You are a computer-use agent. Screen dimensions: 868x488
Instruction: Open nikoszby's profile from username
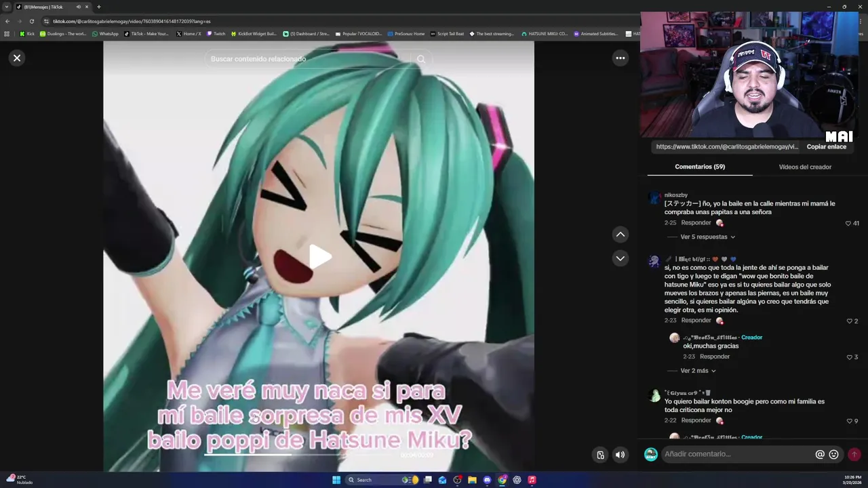click(676, 195)
